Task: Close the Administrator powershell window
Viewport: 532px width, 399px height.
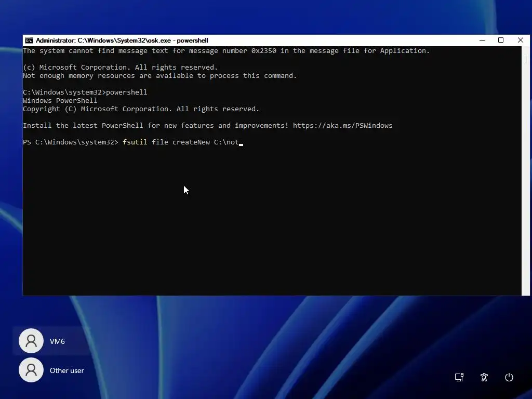Action: pos(521,41)
